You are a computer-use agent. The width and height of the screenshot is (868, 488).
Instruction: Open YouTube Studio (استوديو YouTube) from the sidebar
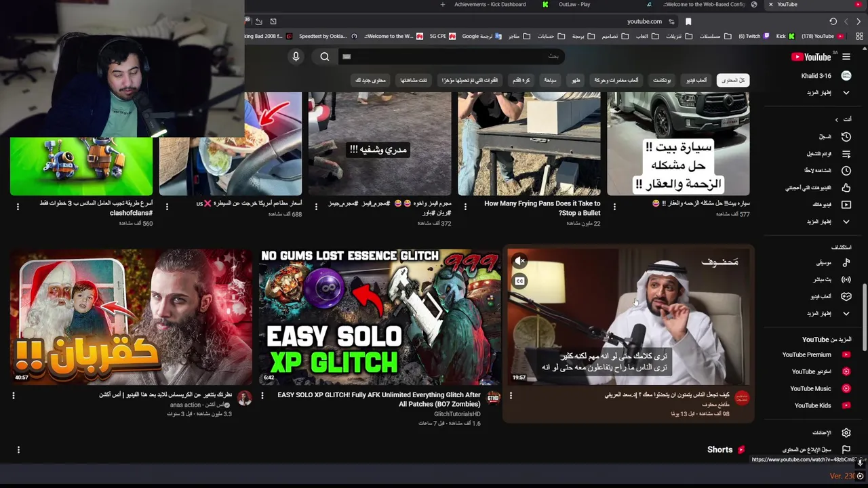pyautogui.click(x=821, y=371)
